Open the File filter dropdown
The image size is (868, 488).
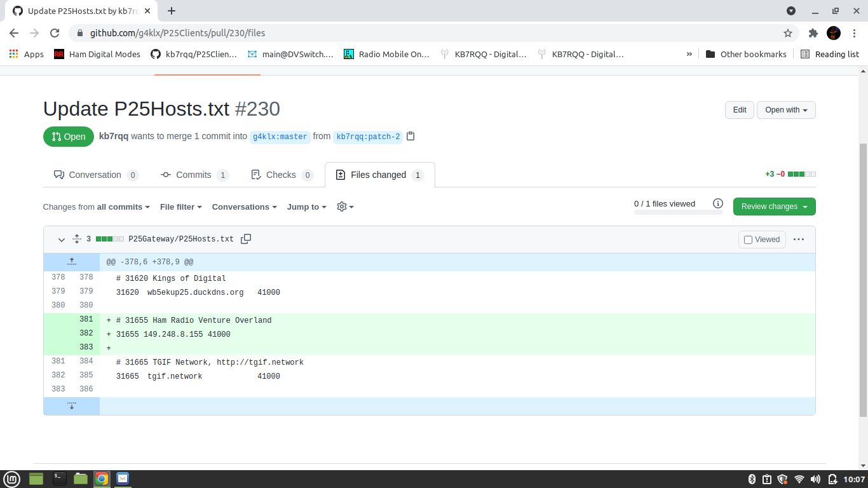(x=180, y=207)
